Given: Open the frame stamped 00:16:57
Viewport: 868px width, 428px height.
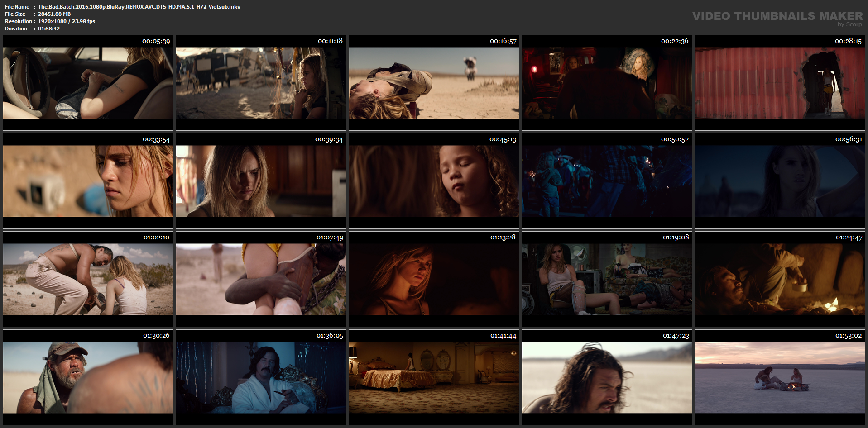Looking at the screenshot, I should pos(434,83).
